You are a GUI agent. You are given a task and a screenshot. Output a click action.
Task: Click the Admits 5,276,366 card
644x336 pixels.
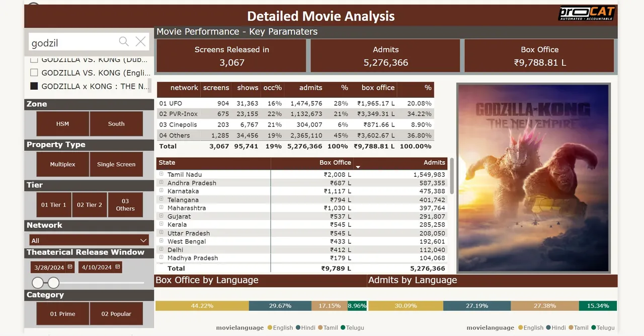pos(385,56)
